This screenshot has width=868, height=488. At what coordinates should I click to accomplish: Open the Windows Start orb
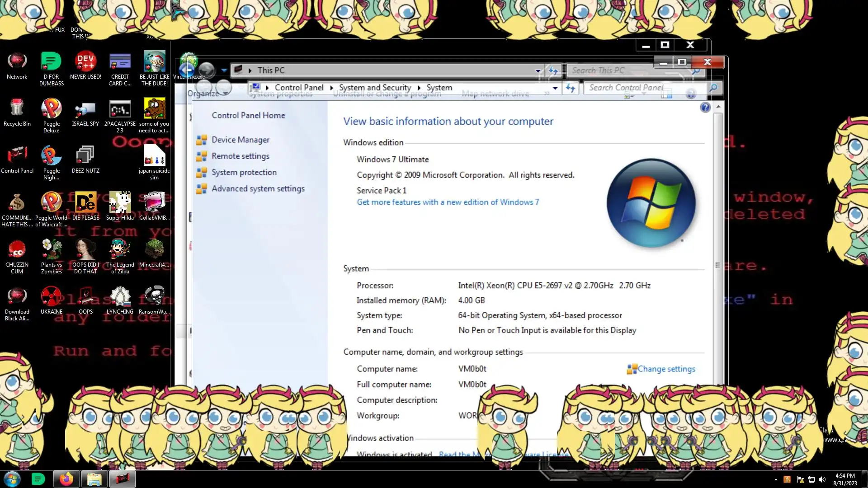12,479
